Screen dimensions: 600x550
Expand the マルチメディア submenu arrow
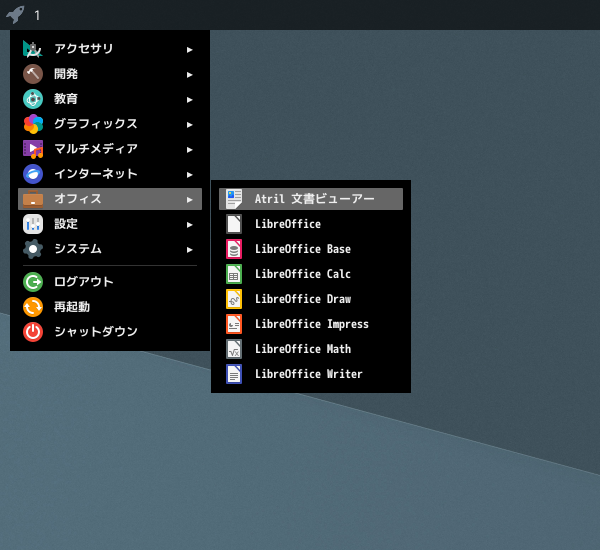point(189,150)
